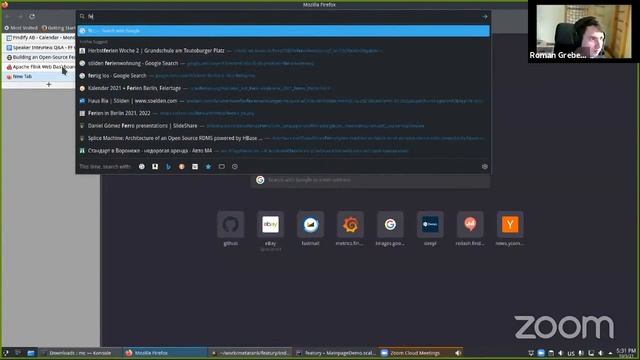Click into the URL address bar field
640x360 pixels.
point(282,16)
